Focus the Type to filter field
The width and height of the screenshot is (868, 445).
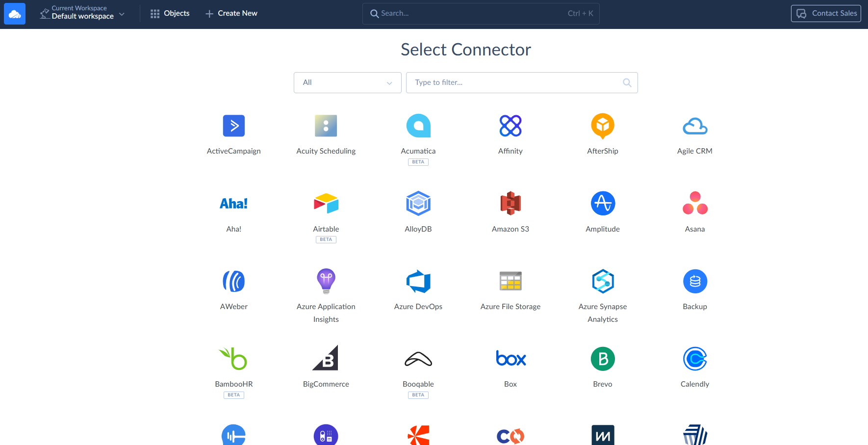pos(515,82)
